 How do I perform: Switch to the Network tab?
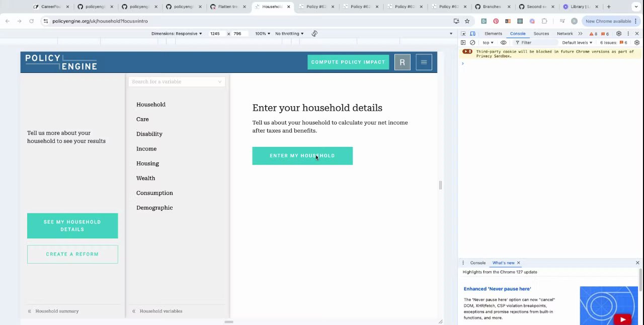565,34
